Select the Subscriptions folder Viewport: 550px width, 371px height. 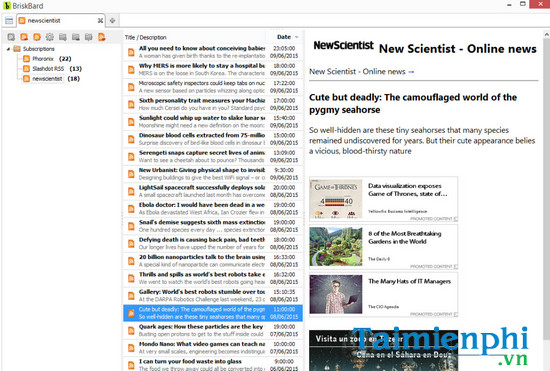click(34, 49)
